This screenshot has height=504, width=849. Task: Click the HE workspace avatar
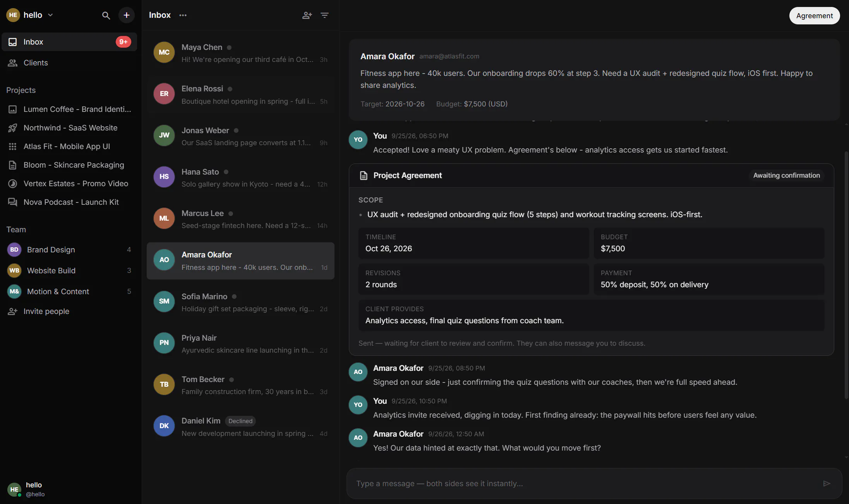tap(13, 15)
